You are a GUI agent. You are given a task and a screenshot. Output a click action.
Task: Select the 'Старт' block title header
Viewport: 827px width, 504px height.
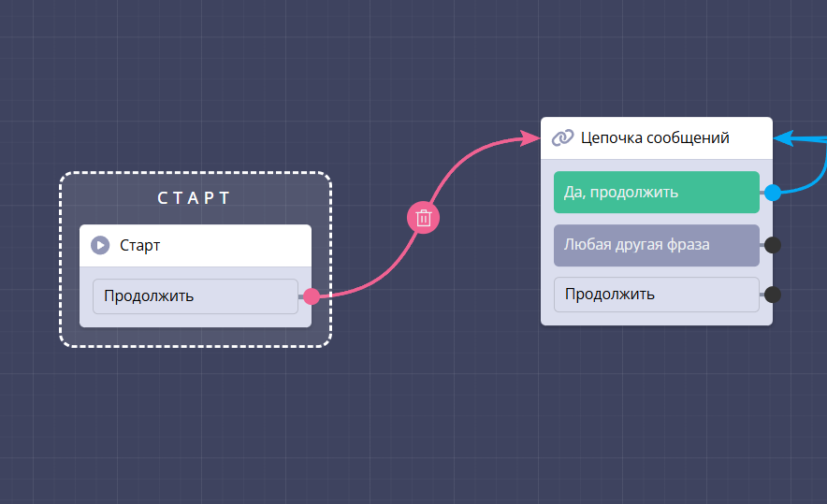click(x=195, y=246)
